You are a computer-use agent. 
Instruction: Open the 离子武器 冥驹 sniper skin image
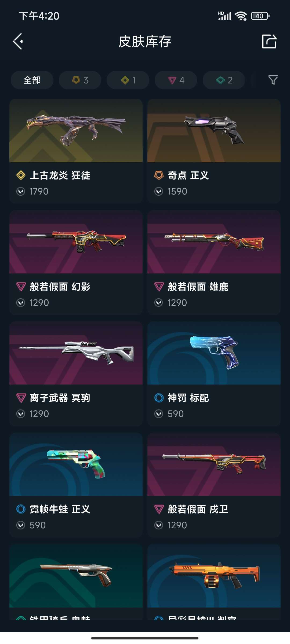click(76, 353)
